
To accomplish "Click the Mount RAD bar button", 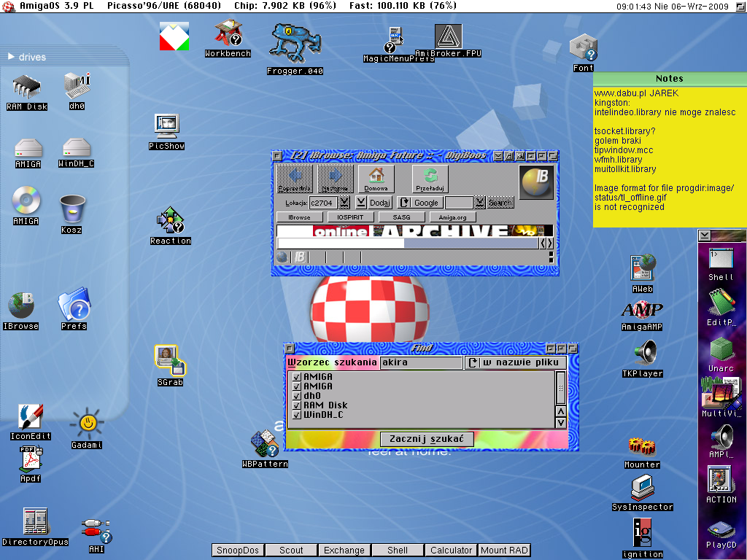I will point(504,550).
